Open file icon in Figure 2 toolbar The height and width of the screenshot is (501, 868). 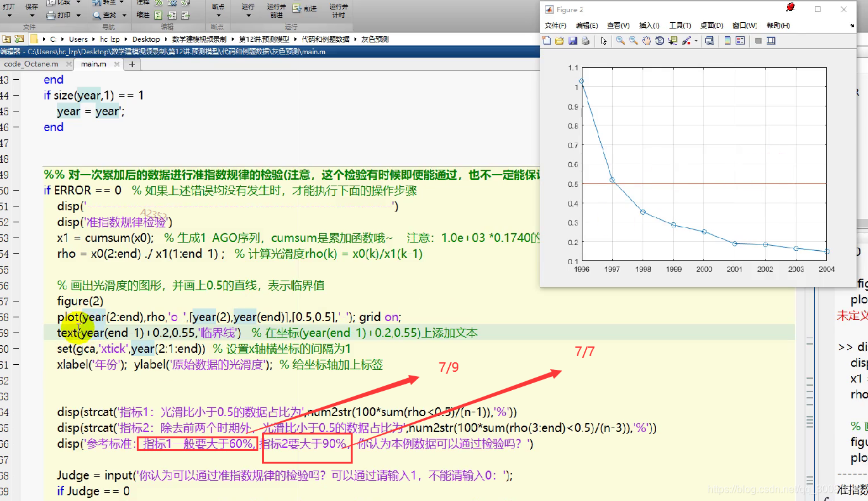[560, 41]
